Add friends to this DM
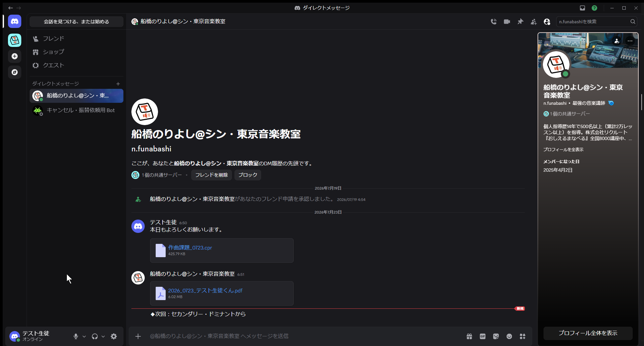 pyautogui.click(x=534, y=22)
